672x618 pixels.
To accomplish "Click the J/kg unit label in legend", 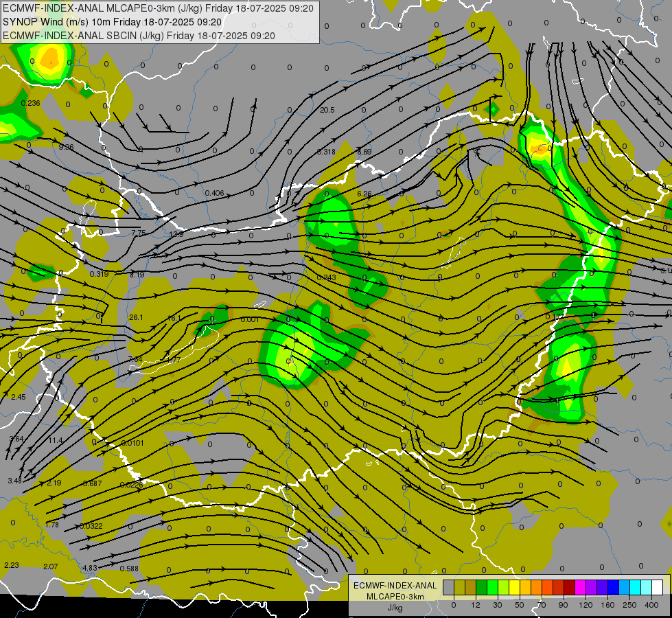I will [x=395, y=608].
